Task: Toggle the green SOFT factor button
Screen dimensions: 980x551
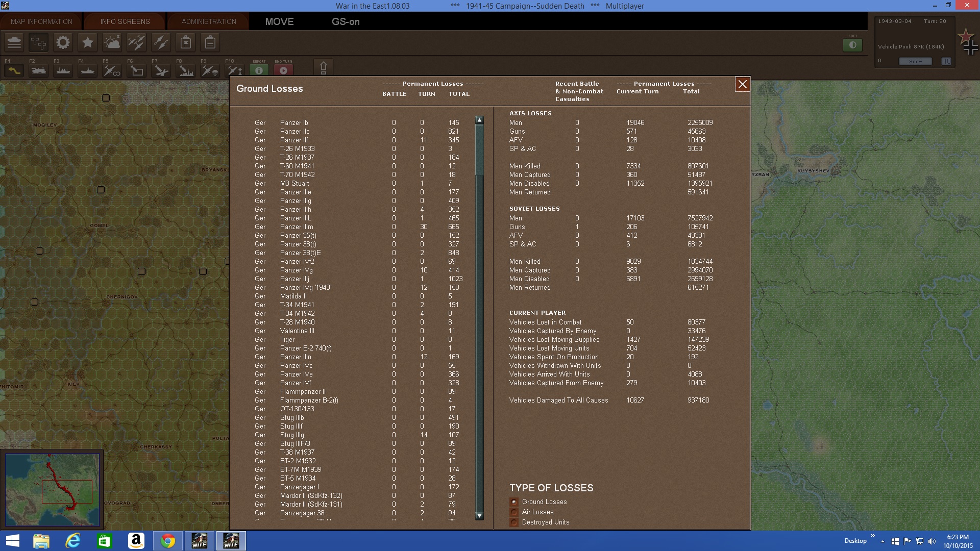Action: tap(852, 45)
